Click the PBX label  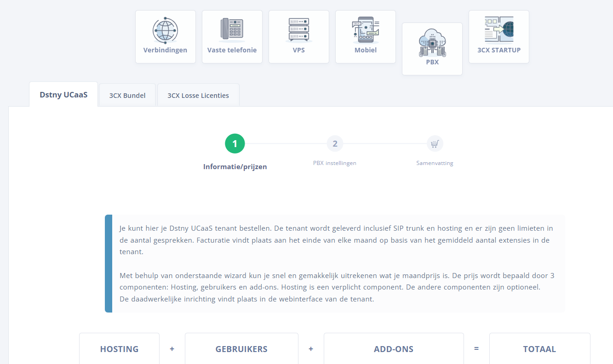pos(432,62)
